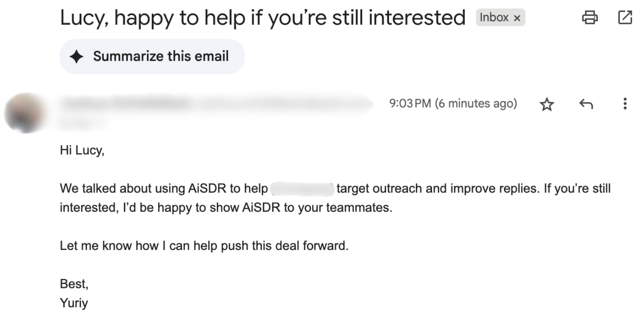Click the "Best," closing line
Viewport: 644px width, 322px height.
click(74, 284)
